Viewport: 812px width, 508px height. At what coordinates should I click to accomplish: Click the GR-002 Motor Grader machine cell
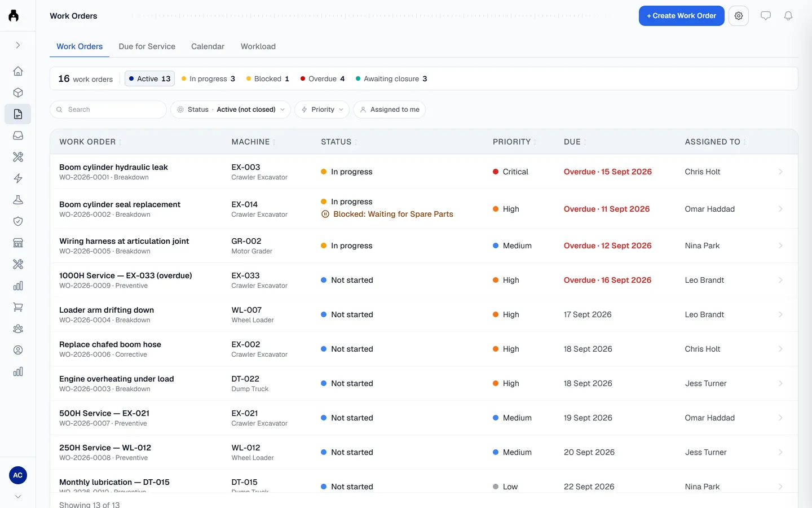tap(252, 246)
